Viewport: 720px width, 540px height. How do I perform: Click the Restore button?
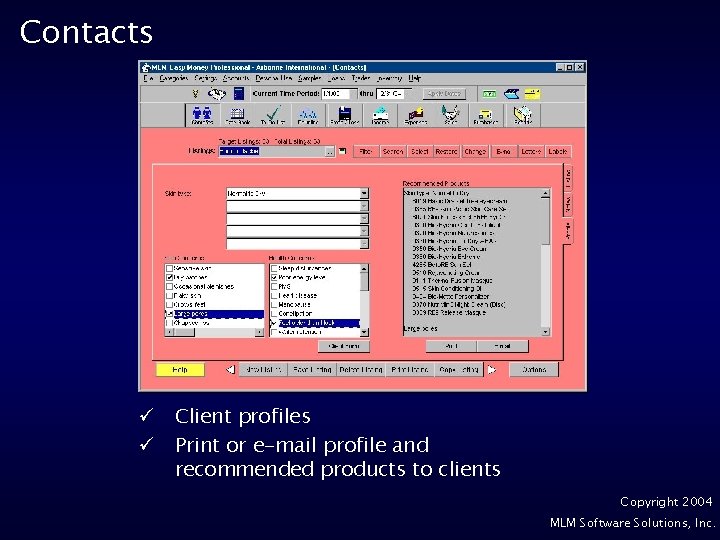(446, 151)
